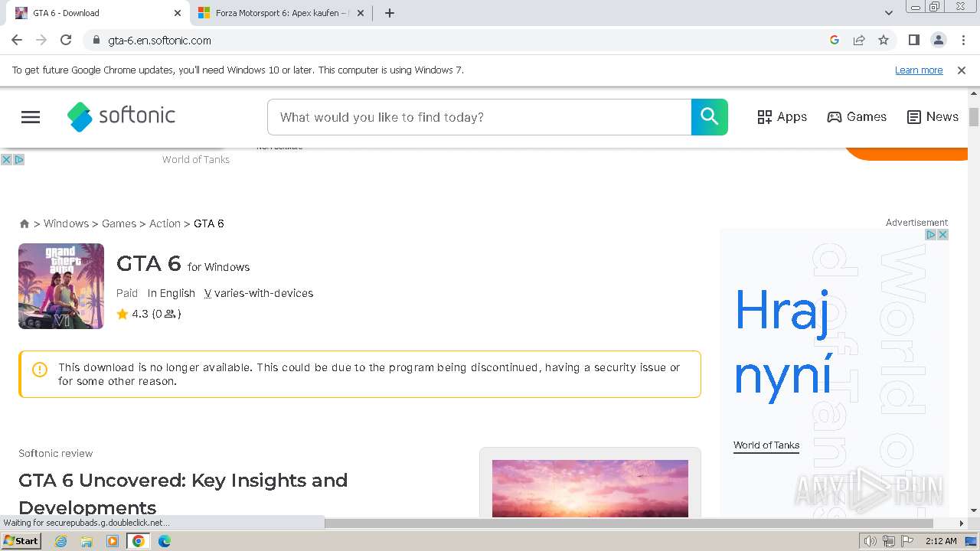Toggle the Chrome side panel

(x=913, y=40)
